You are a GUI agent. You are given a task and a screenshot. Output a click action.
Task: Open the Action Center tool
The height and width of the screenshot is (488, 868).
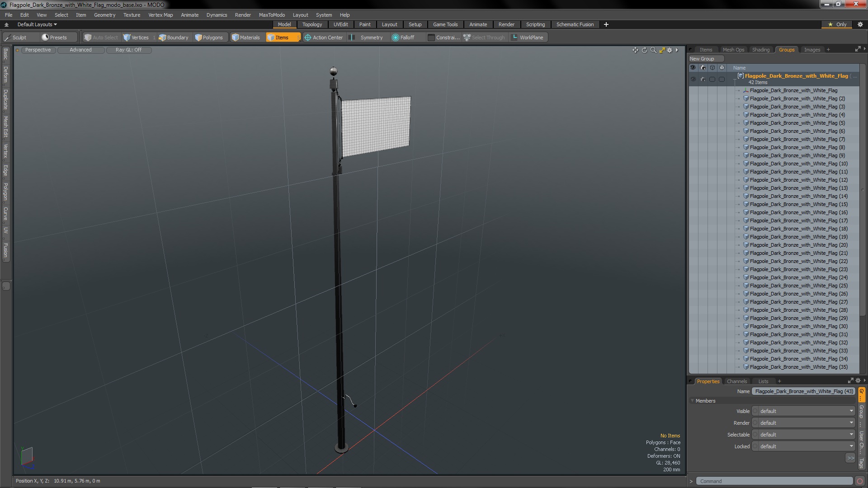(324, 38)
